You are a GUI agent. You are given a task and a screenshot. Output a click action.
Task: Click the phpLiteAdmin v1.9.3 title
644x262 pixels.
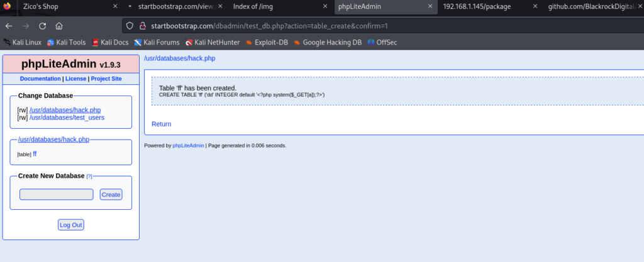[x=71, y=64]
